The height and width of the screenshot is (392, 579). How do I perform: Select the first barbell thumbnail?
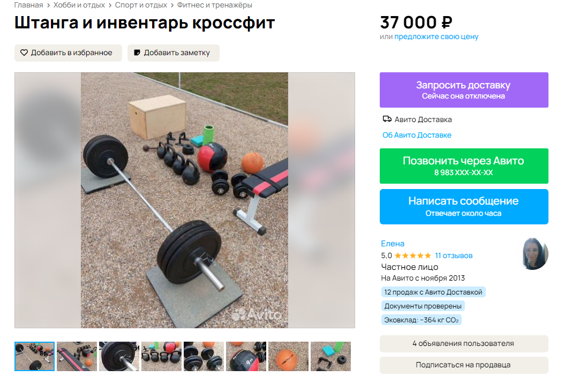[35, 356]
